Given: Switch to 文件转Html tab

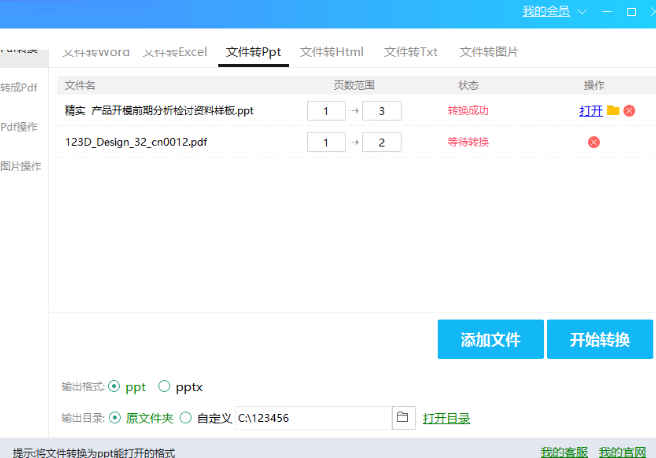Looking at the screenshot, I should click(331, 52).
